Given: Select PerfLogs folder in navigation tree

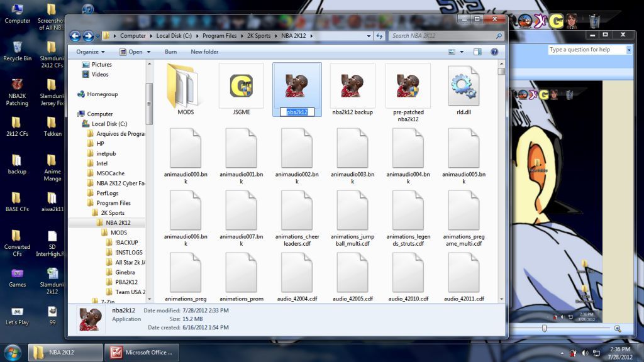Looking at the screenshot, I should pos(107,193).
